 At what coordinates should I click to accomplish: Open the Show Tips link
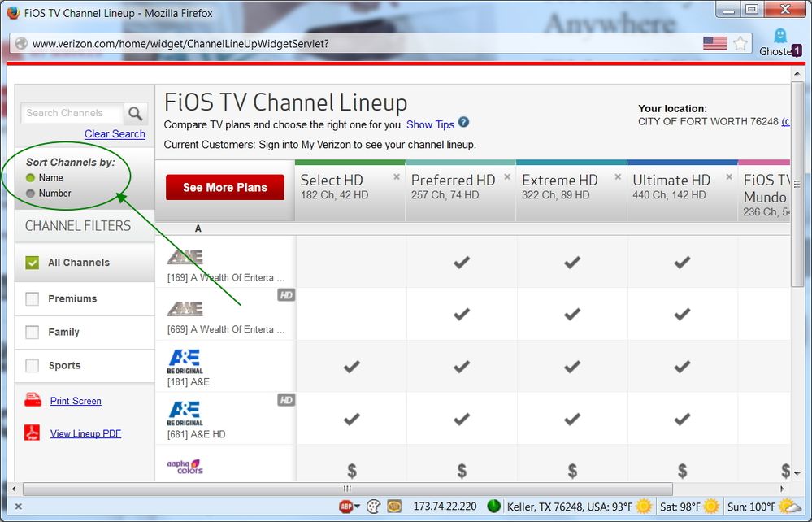(x=430, y=124)
